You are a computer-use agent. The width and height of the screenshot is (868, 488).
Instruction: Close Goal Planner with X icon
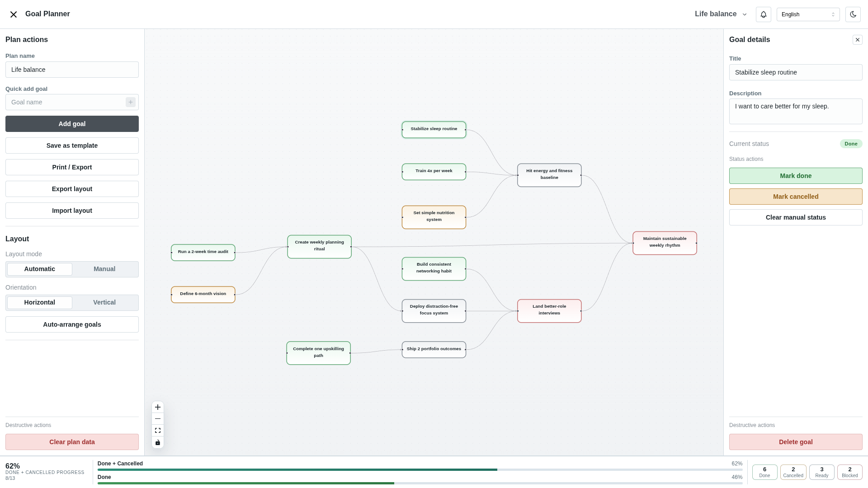click(14, 14)
